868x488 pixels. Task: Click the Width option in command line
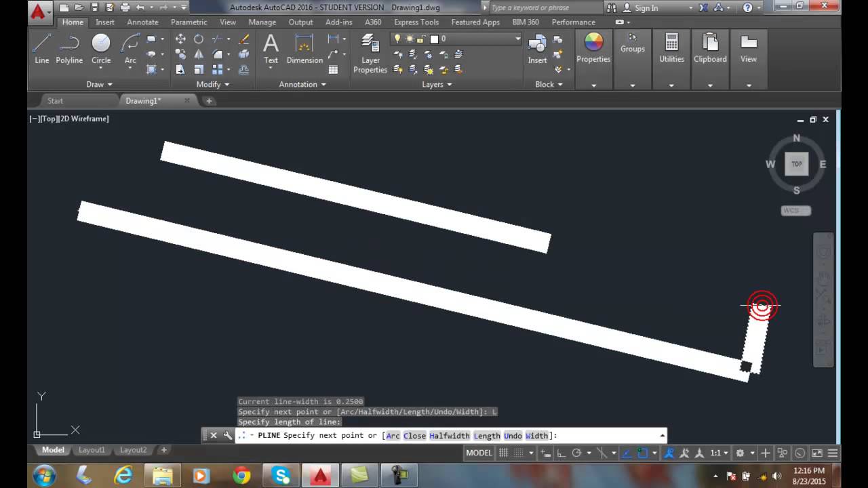click(536, 436)
